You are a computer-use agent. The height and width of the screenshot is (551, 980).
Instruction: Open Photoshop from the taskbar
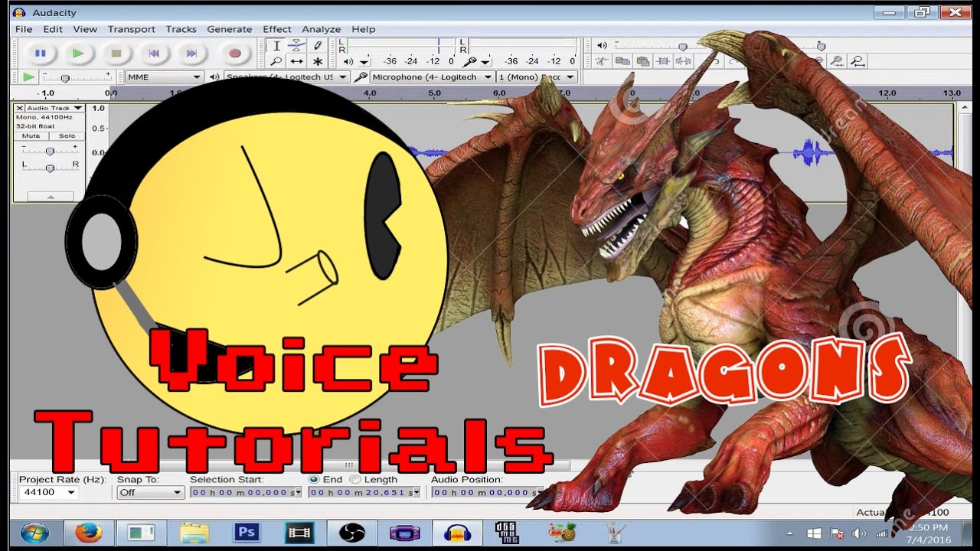click(x=246, y=533)
